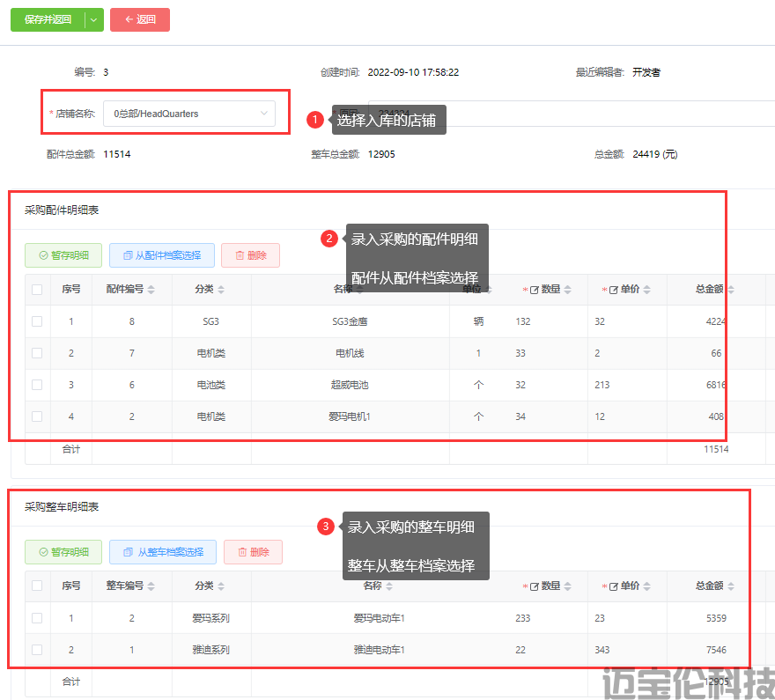Click sort icon beside 整车编号 header
775x700 pixels.
(151, 586)
